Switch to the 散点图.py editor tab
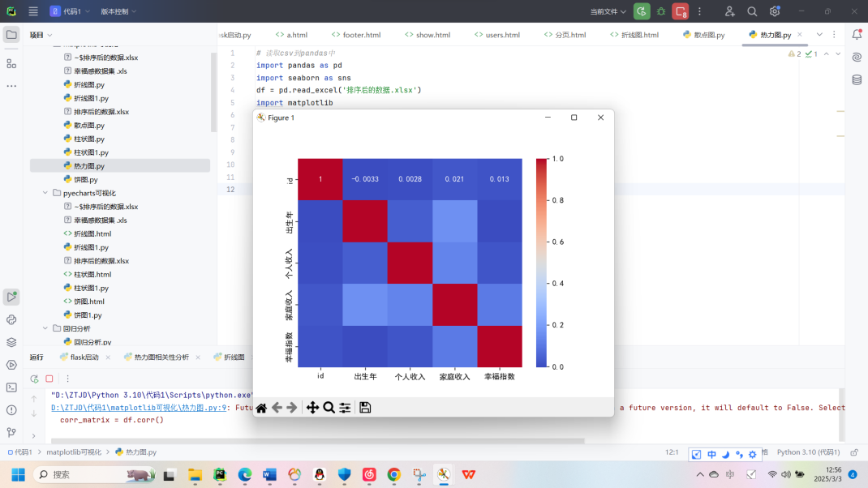The height and width of the screenshot is (488, 868). (x=703, y=35)
